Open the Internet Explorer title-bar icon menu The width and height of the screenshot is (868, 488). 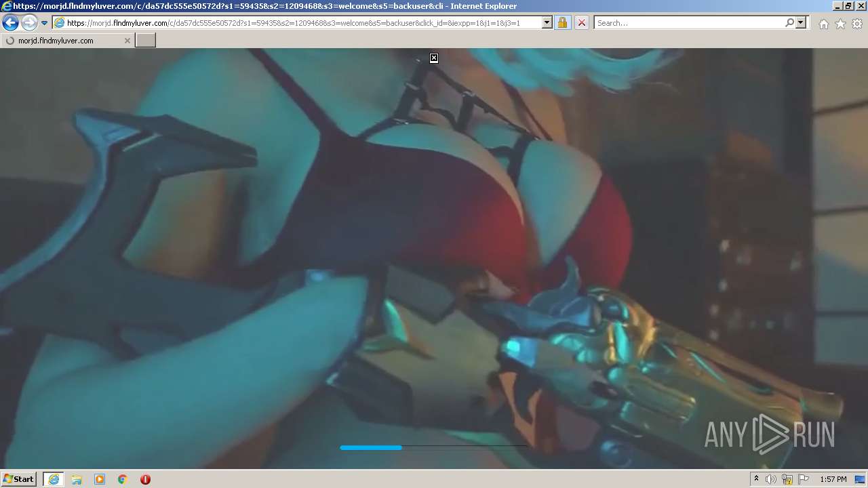(x=7, y=6)
